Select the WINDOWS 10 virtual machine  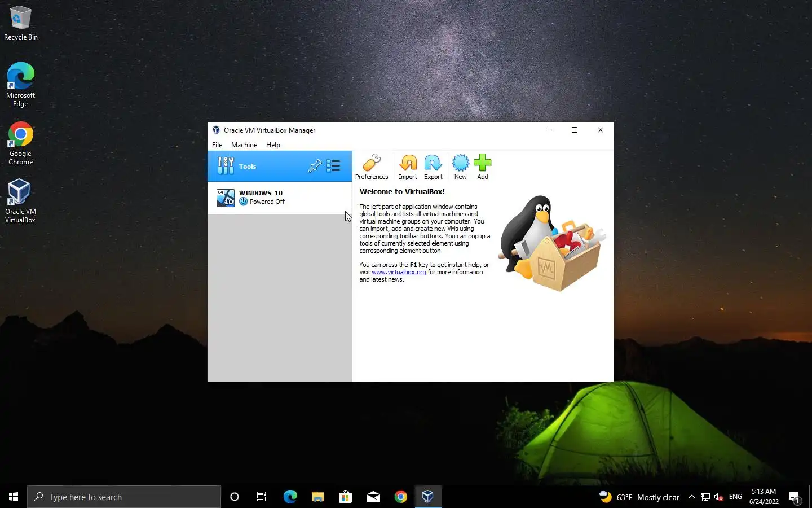pos(280,198)
